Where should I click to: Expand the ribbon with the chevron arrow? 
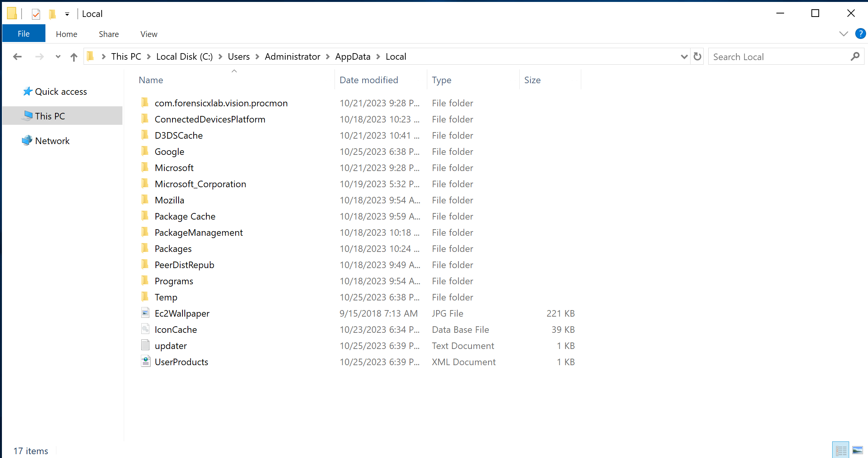point(843,34)
